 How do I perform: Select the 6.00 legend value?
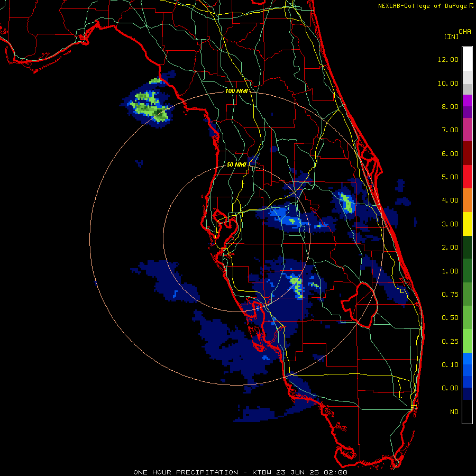pyautogui.click(x=450, y=153)
